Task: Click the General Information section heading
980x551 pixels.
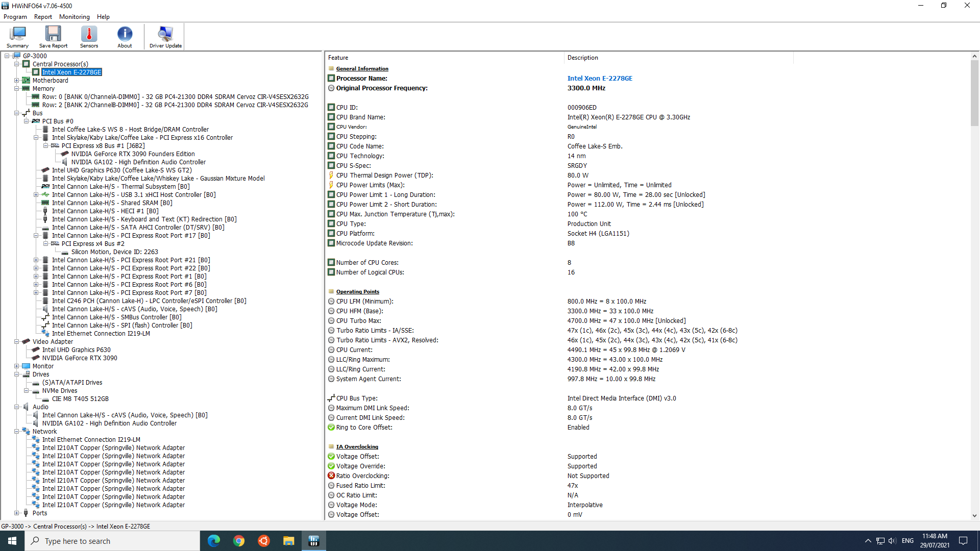Action: pos(362,68)
